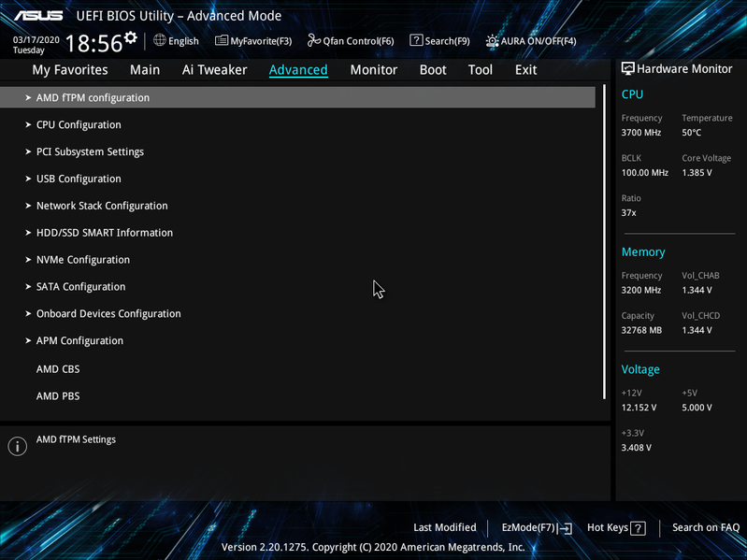This screenshot has width=747, height=560.
Task: Click memory frequency value 3200 MHz
Action: 641,290
